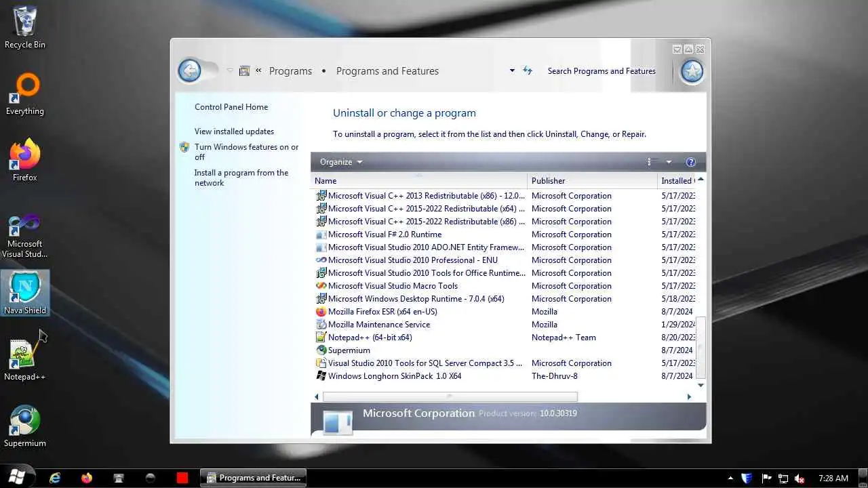Click the Action Center flag tray icon
Viewport: 868px width, 488px height.
point(766,478)
